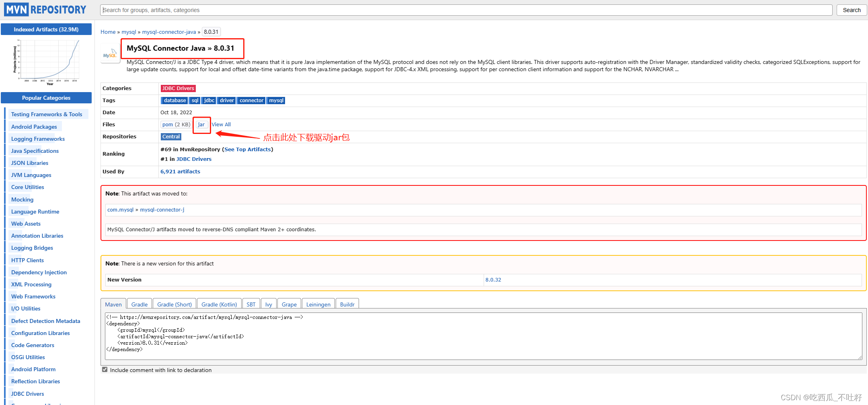Click the Search button
The image size is (868, 405).
tap(852, 10)
